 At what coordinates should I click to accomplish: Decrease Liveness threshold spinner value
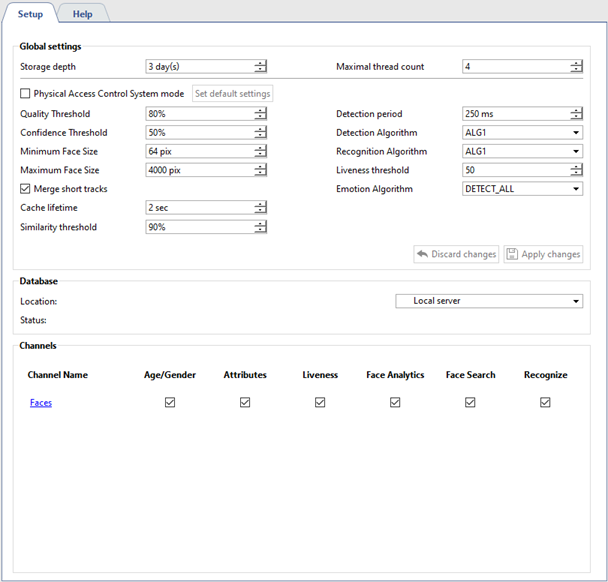(576, 174)
